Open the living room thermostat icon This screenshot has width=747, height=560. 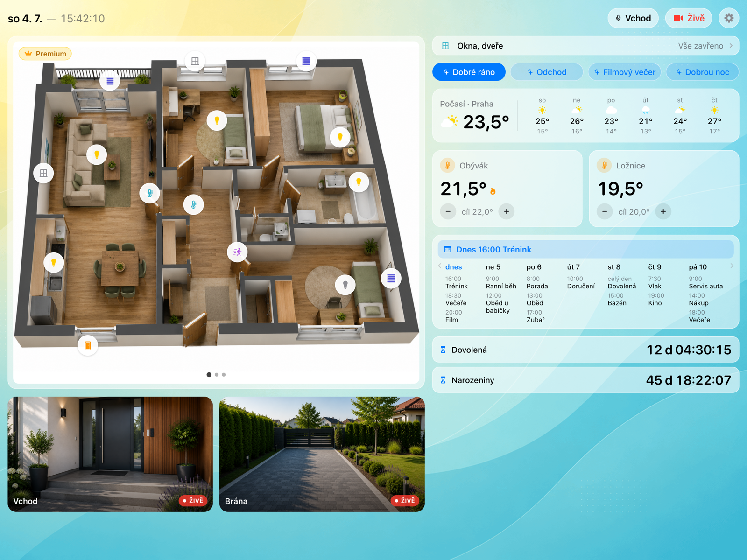pyautogui.click(x=150, y=193)
